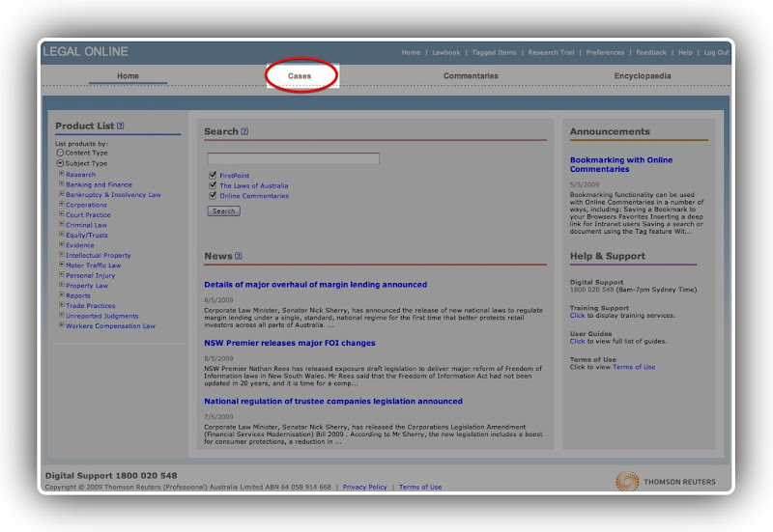Click into the search text field
The image size is (773, 532).
pyautogui.click(x=294, y=158)
